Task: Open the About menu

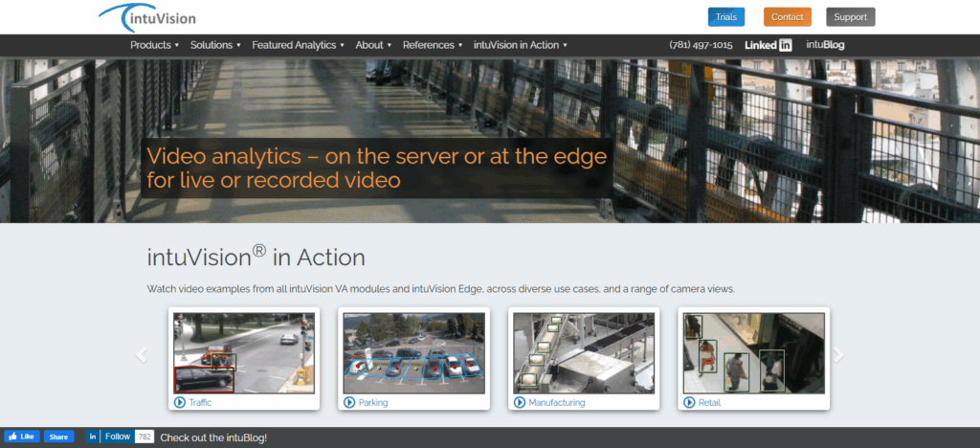Action: click(373, 45)
